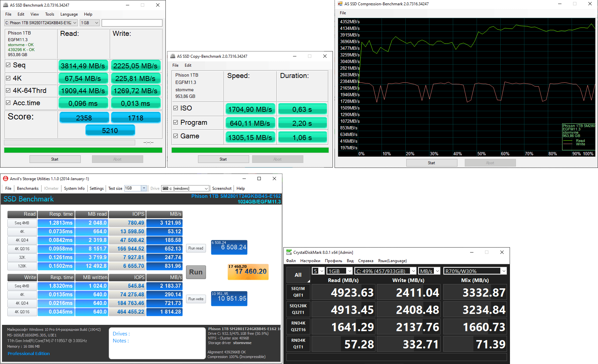Open the Test size dropdown in Anvil's
This screenshot has width=598, height=364.
144,188
